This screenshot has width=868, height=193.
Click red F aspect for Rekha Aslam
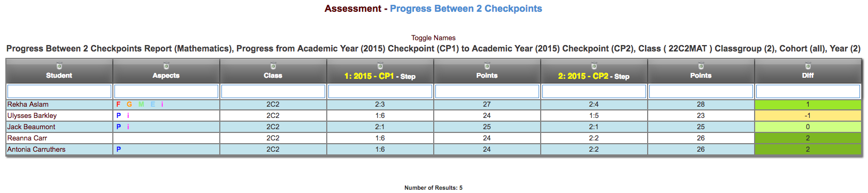pyautogui.click(x=118, y=105)
